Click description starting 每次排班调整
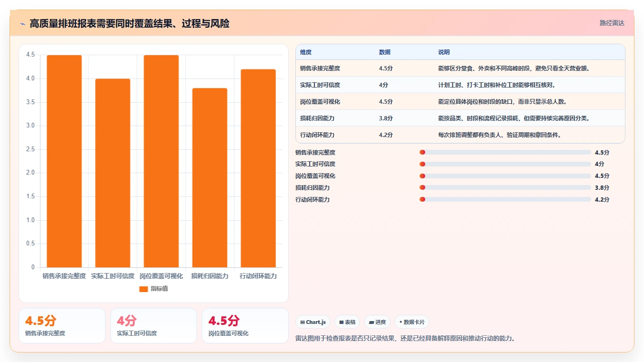Screen dimensions: 644x362 (500, 135)
